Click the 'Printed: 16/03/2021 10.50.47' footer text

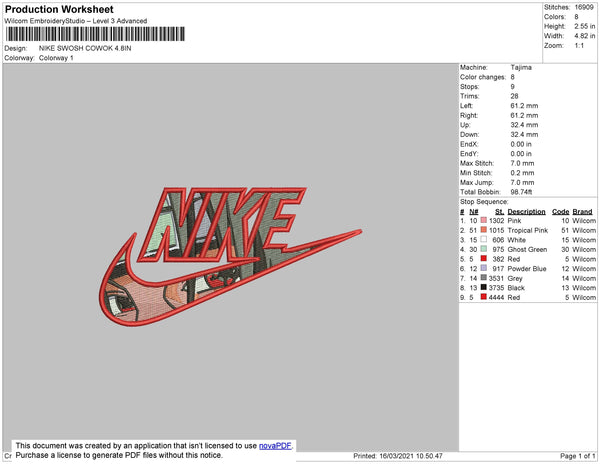point(398,456)
